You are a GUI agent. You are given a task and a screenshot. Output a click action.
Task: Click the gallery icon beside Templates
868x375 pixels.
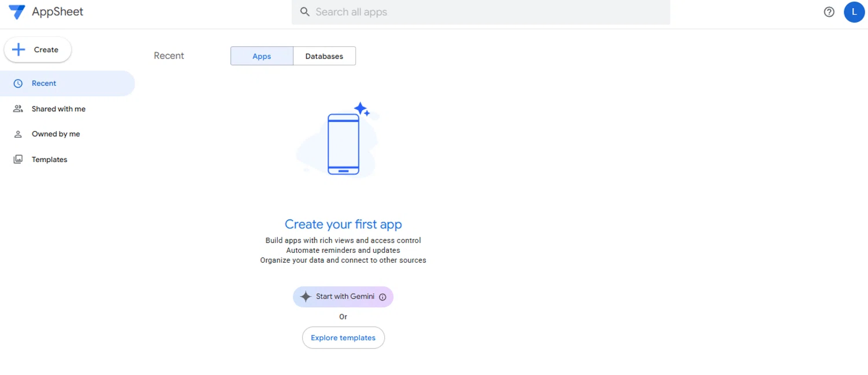click(x=18, y=159)
